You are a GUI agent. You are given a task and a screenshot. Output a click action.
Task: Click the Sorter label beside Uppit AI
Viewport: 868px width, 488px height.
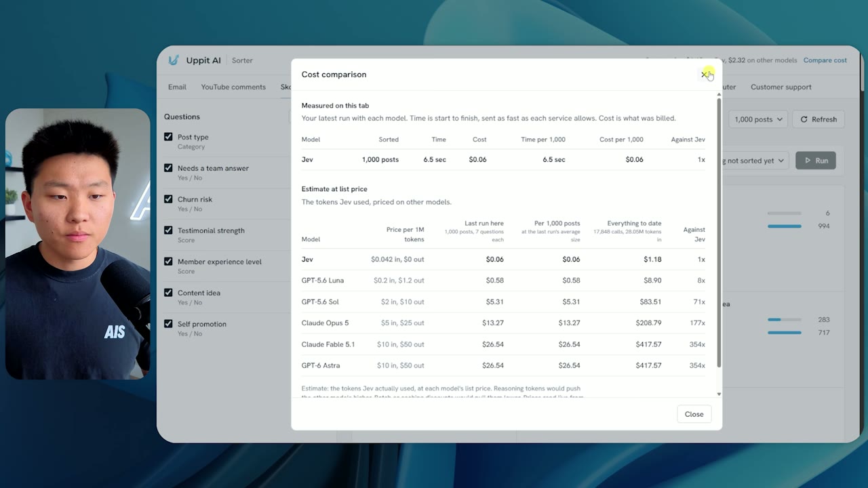242,60
